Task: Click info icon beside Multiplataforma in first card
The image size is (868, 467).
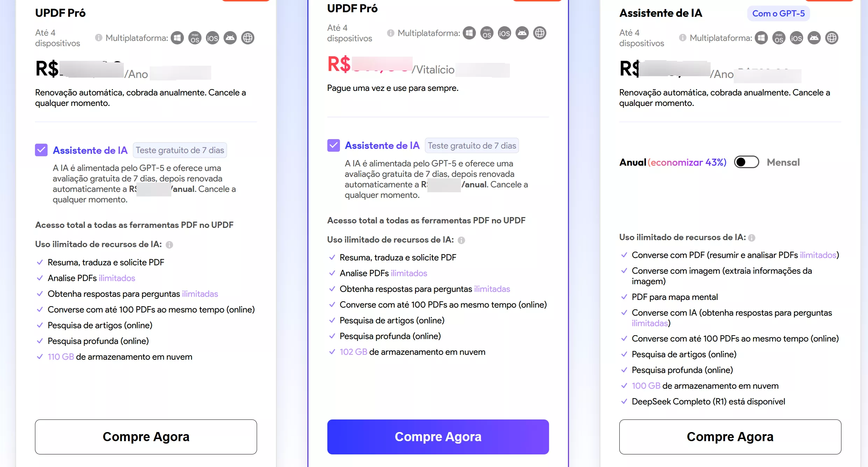Action: click(99, 38)
